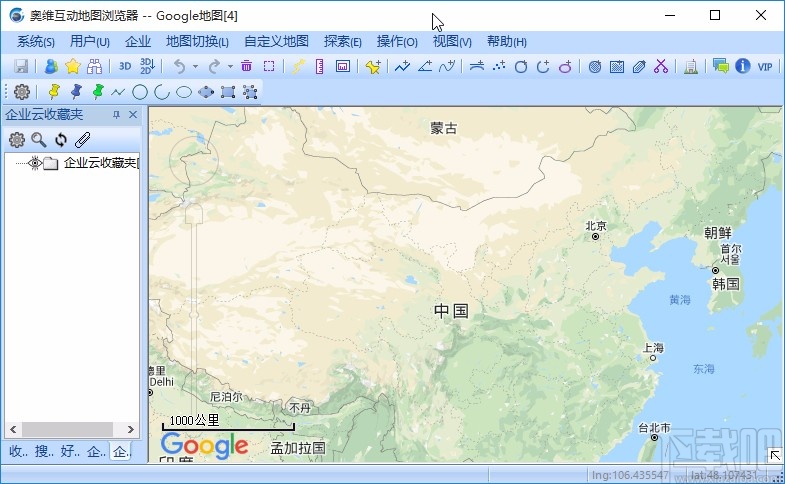Click the magnifier search icon in panel
This screenshot has width=785, height=484.
[39, 140]
